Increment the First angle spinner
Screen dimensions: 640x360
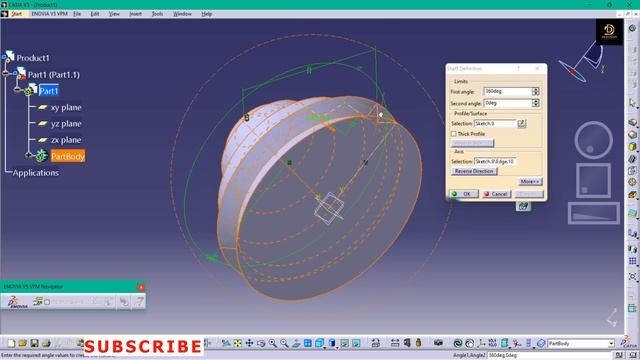point(536,89)
